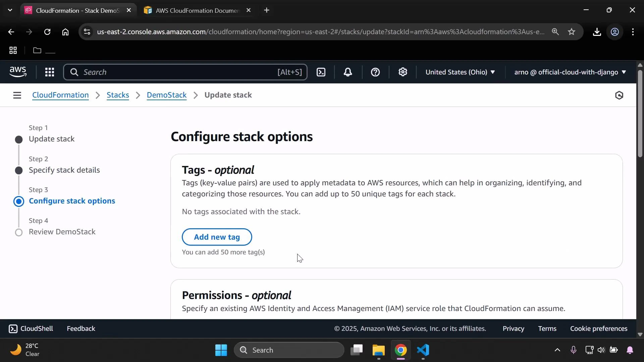Screen dimensions: 644x362
Task: Click the AWS logo to go home
Action: coord(17,72)
